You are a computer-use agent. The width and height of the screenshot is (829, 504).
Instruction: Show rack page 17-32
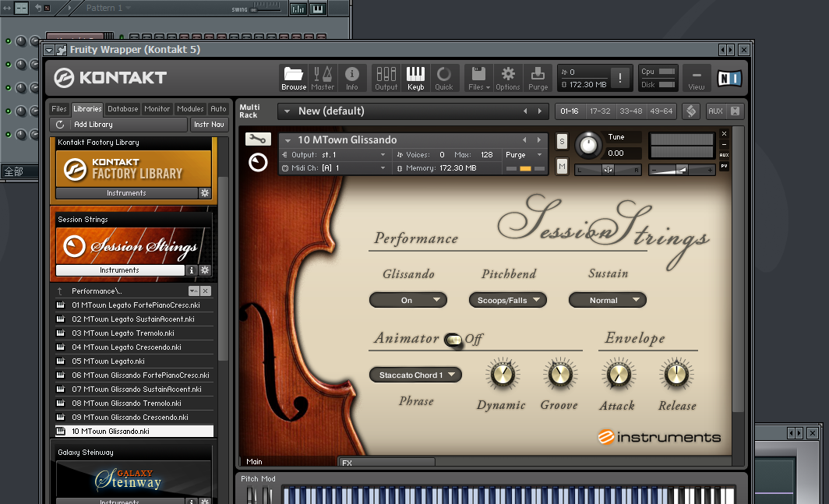click(x=600, y=111)
